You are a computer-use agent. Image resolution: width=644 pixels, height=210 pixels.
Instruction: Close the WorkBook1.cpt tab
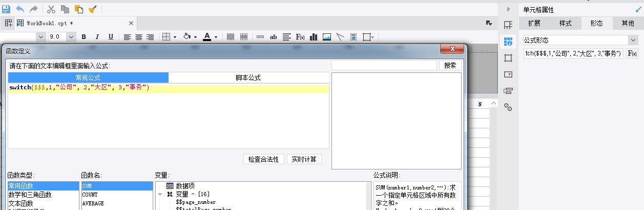131,23
